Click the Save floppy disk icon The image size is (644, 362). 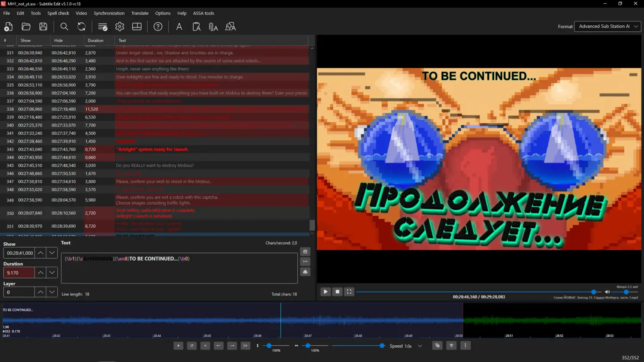tap(43, 27)
